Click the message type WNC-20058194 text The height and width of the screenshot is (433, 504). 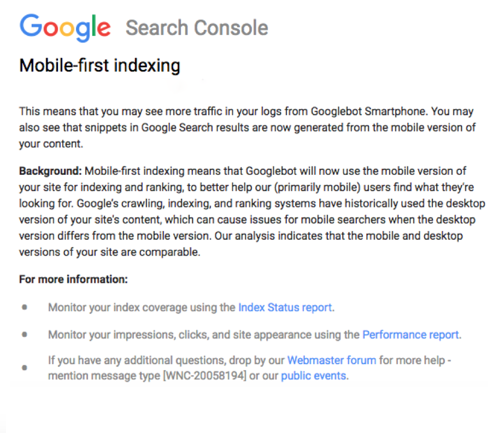(x=205, y=376)
